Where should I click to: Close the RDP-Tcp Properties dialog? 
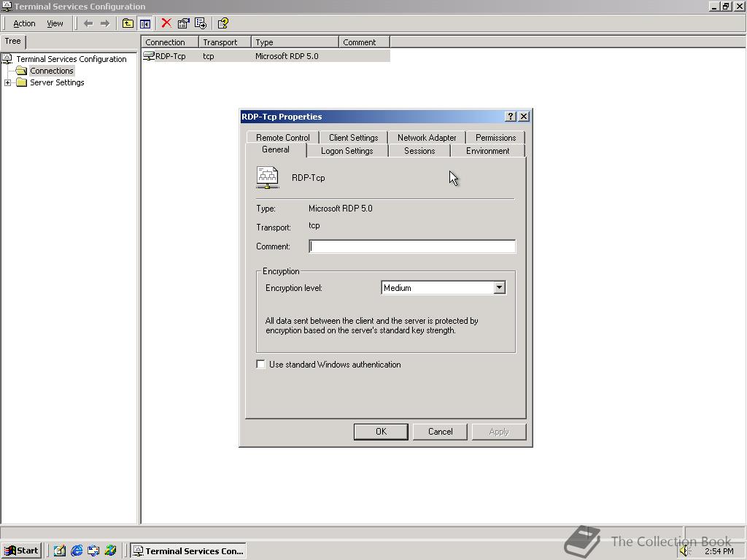pos(524,116)
